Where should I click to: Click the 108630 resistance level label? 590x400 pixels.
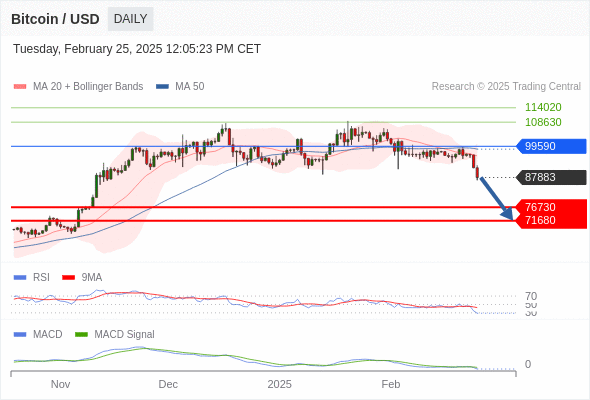pos(543,122)
